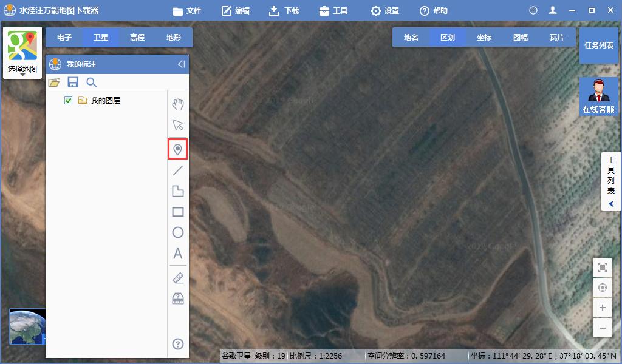Viewport: 622px width, 364px height.
Task: Choose the point marker pin tool
Action: [x=178, y=149]
